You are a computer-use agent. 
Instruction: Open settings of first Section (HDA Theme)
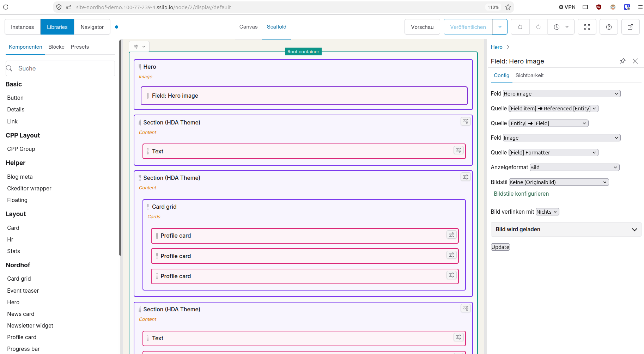click(x=466, y=121)
